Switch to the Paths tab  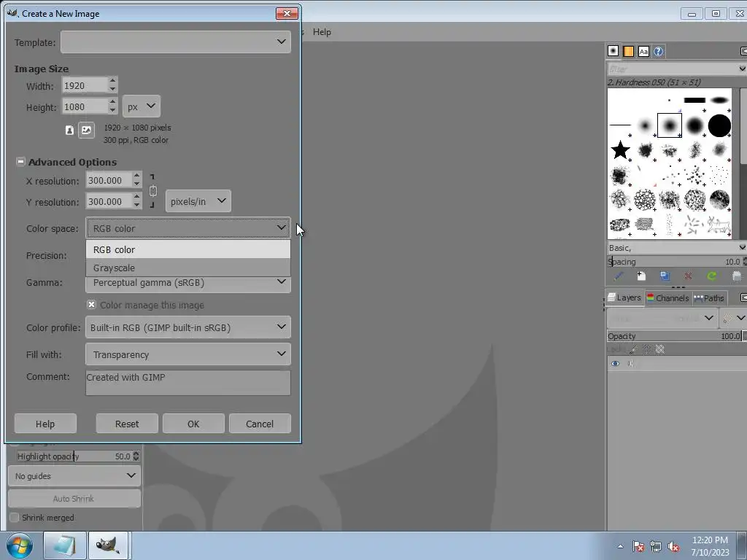tap(709, 298)
